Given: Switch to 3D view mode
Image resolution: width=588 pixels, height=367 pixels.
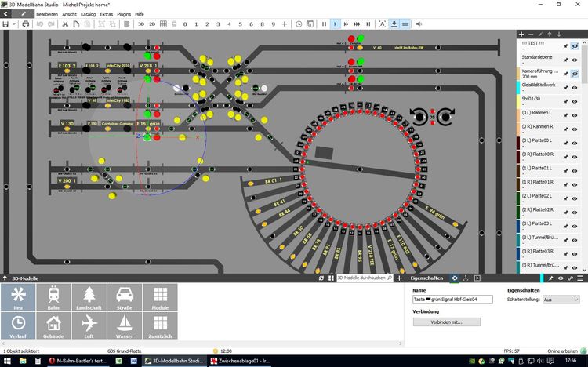Looking at the screenshot, I should [141, 24].
